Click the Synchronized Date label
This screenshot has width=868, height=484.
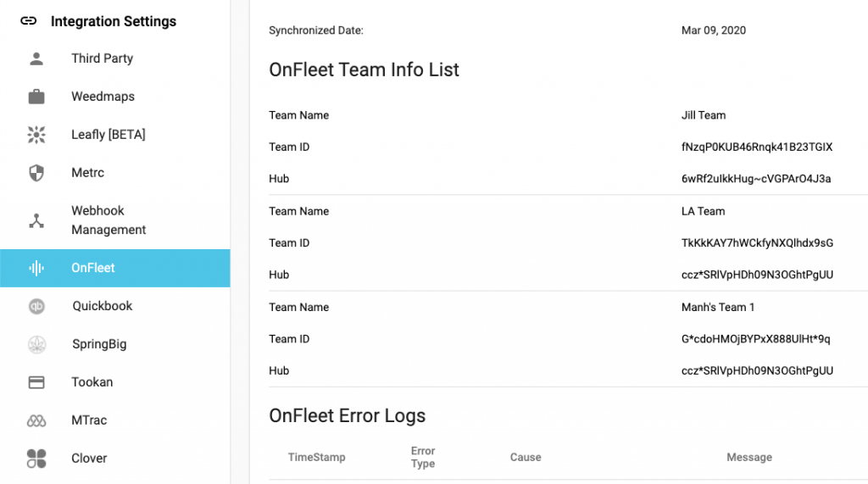[316, 31]
